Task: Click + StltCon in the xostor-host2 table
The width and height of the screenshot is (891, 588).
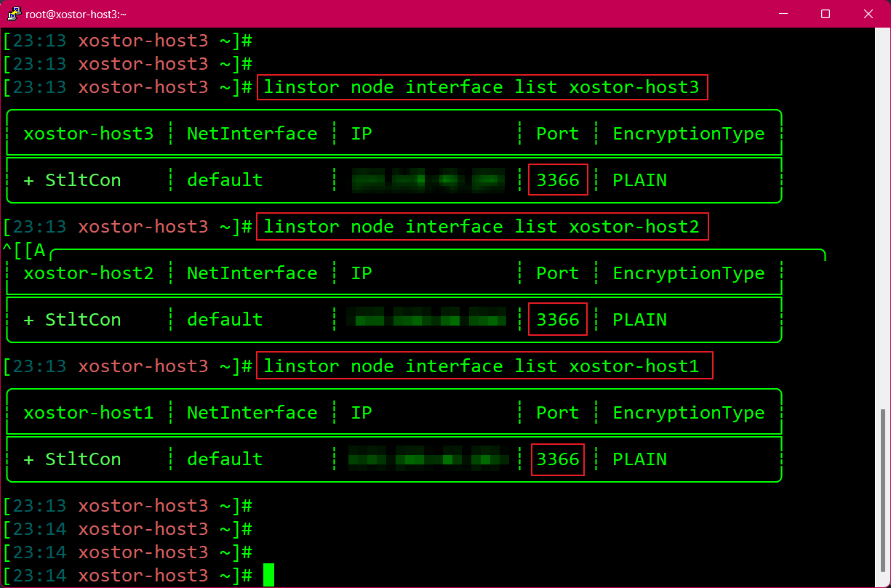Action: coord(72,320)
